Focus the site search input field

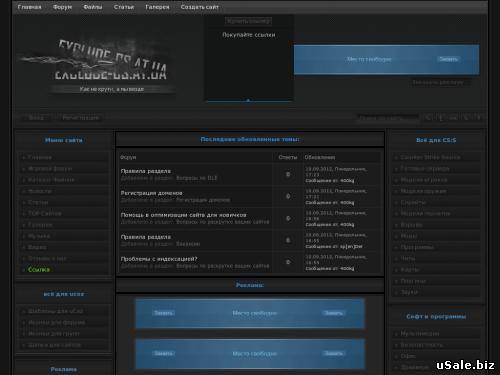point(388,118)
